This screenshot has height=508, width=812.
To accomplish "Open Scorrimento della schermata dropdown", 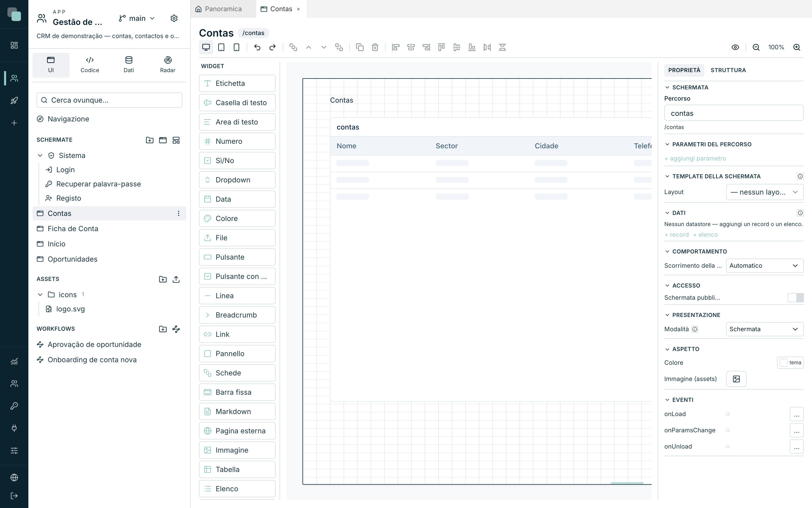I will 765,266.
